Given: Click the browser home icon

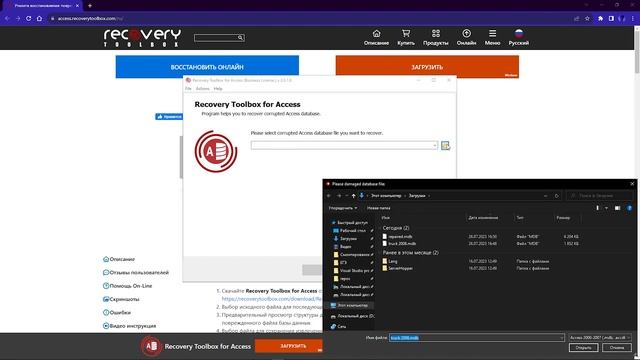Looking at the screenshot, I should pos(39,18).
